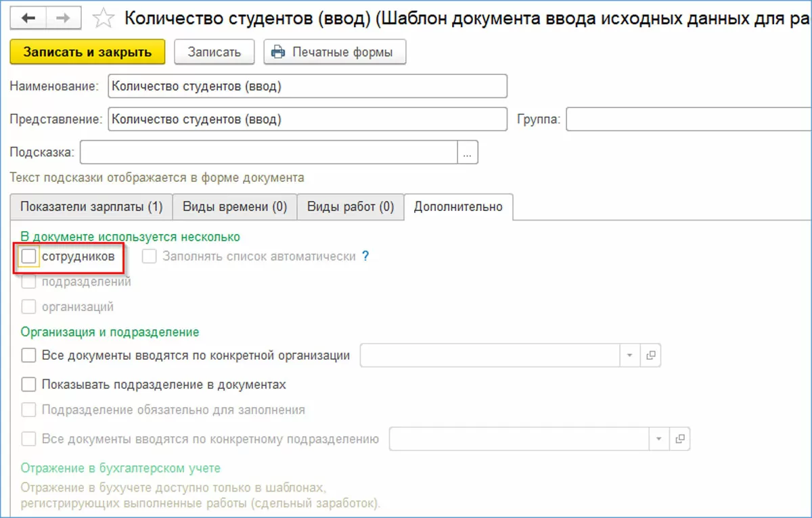
Task: Expand the department dropdown list
Action: (659, 439)
